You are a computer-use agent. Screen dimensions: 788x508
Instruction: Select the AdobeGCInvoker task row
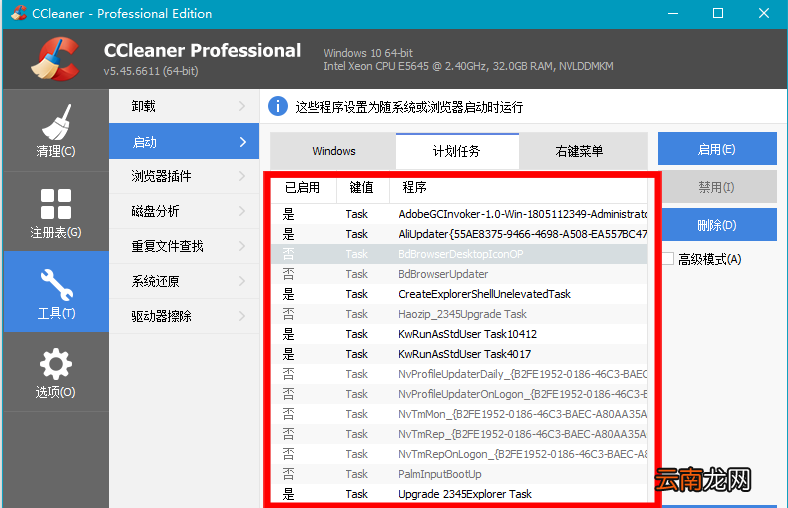click(x=459, y=214)
